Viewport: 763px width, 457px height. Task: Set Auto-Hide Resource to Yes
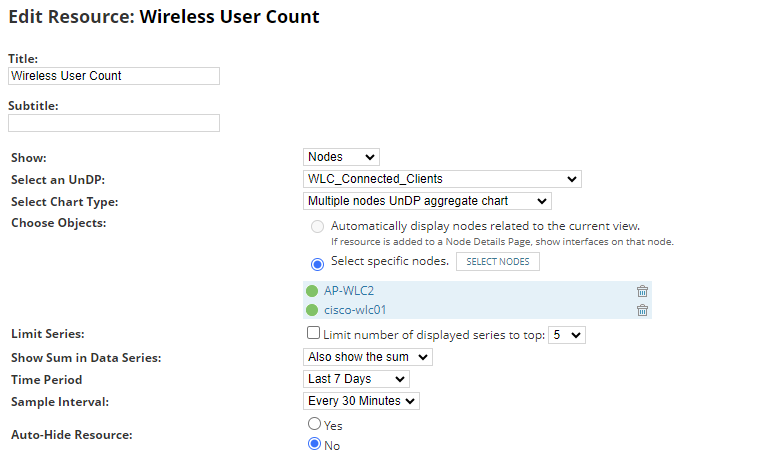point(314,424)
